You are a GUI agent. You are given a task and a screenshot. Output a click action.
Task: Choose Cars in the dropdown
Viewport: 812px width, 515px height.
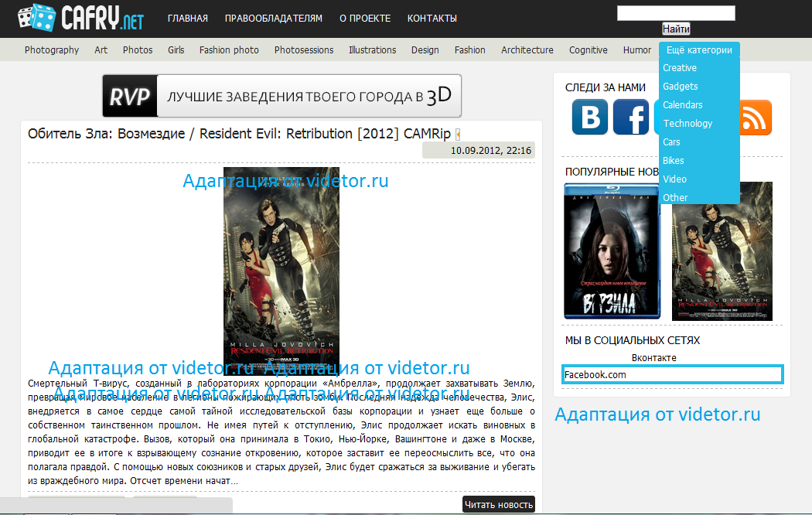tap(671, 142)
